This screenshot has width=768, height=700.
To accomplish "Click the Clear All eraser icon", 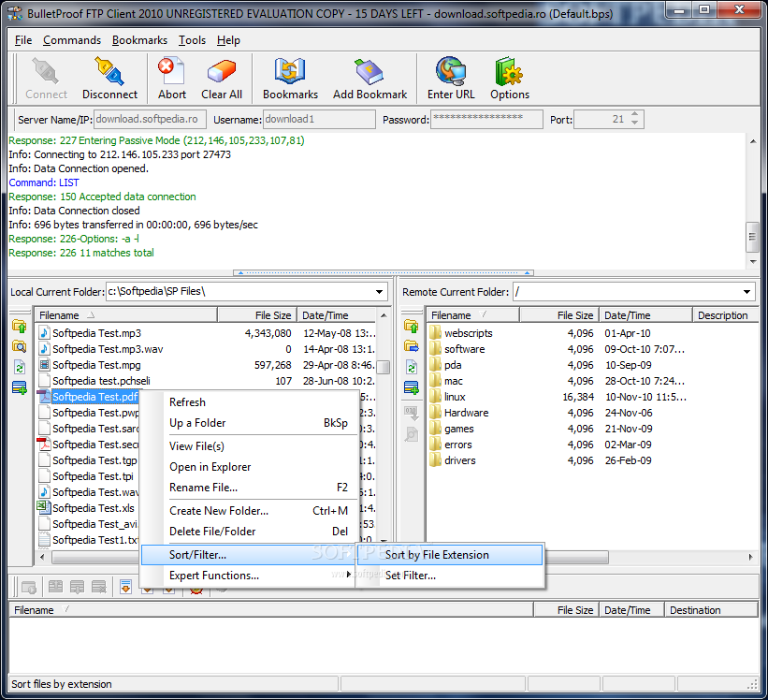I will click(x=222, y=71).
